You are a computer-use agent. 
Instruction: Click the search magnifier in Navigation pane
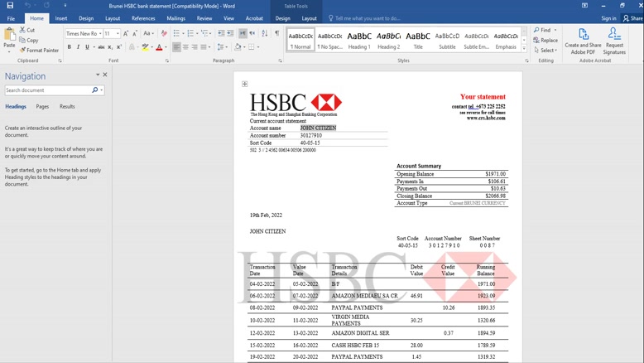[x=94, y=90]
